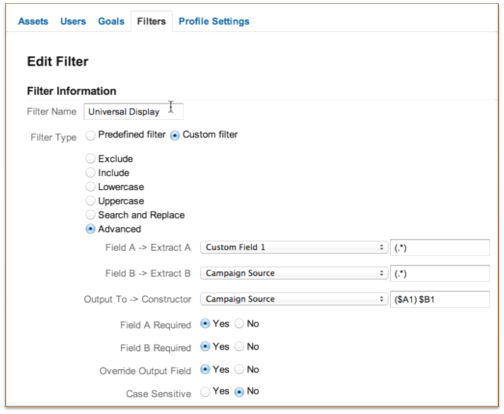Set Override Output Field to No
504x414 pixels.
coord(239,369)
